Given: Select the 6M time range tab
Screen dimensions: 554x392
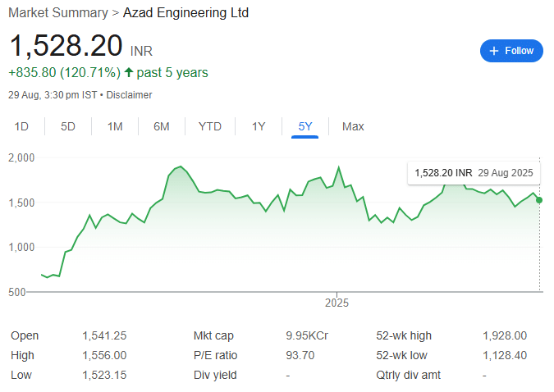Looking at the screenshot, I should pyautogui.click(x=162, y=126).
